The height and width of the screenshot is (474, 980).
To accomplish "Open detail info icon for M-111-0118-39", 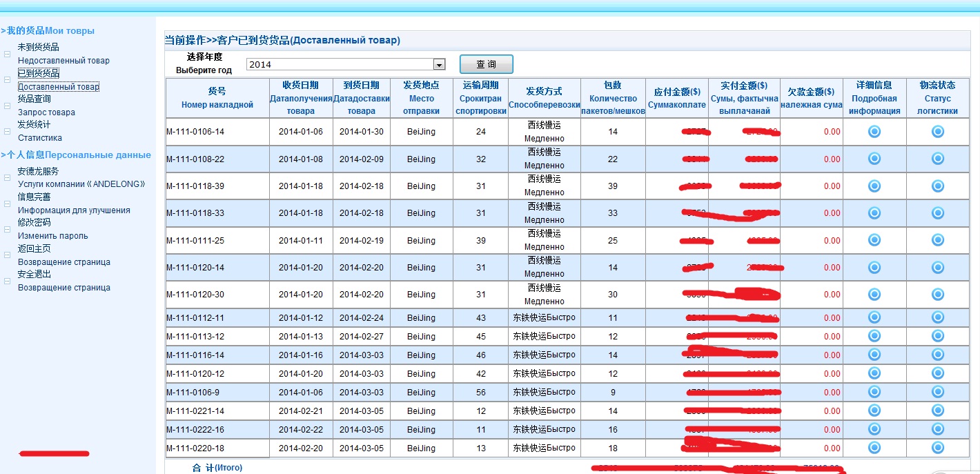I will coord(874,186).
